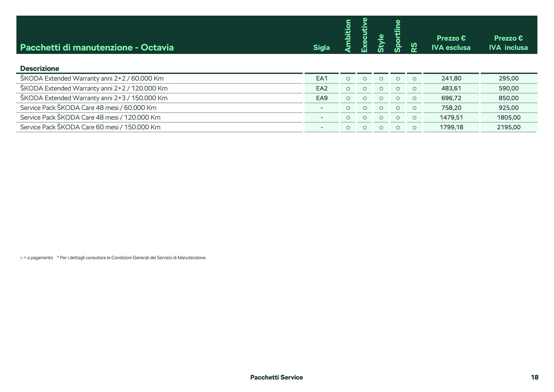This screenshot has width=554, height=392.
Task: Click Ambition circle for Care 60 mesi / 150.000 Km
Action: (348, 128)
